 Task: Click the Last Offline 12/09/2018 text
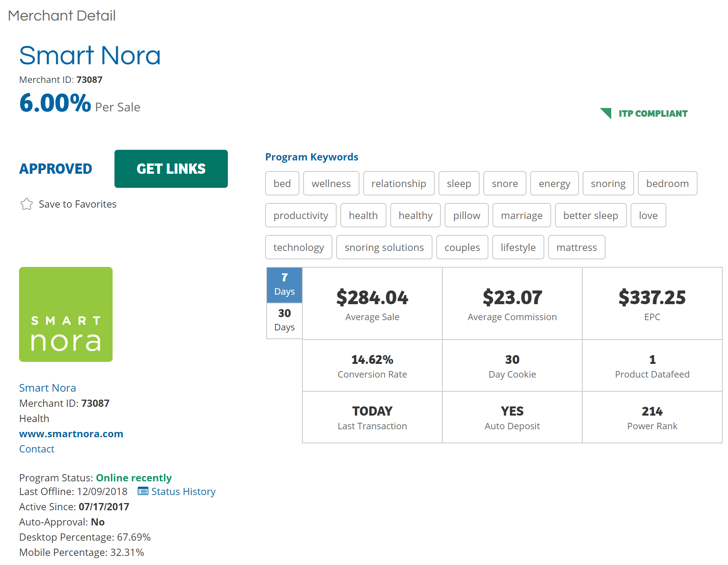pos(73,492)
